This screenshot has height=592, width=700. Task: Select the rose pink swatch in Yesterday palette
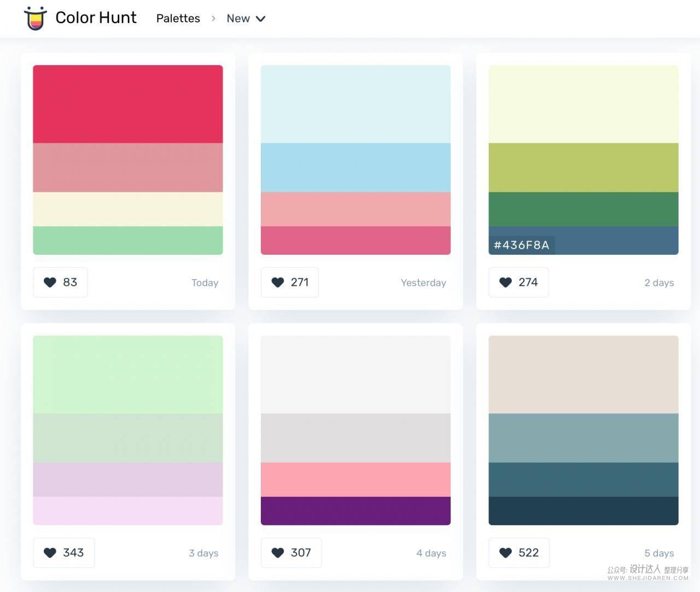tap(355, 241)
